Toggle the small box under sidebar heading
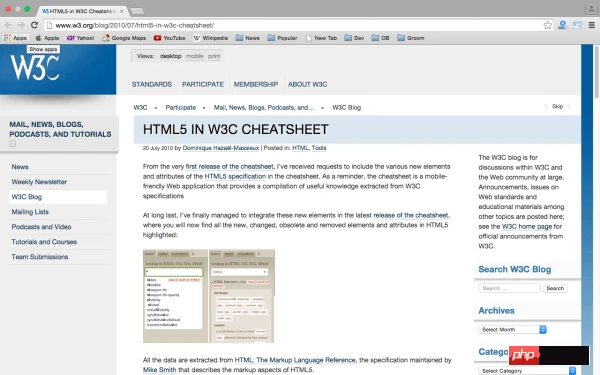Image resolution: width=600 pixels, height=375 pixels. pyautogui.click(x=13, y=143)
